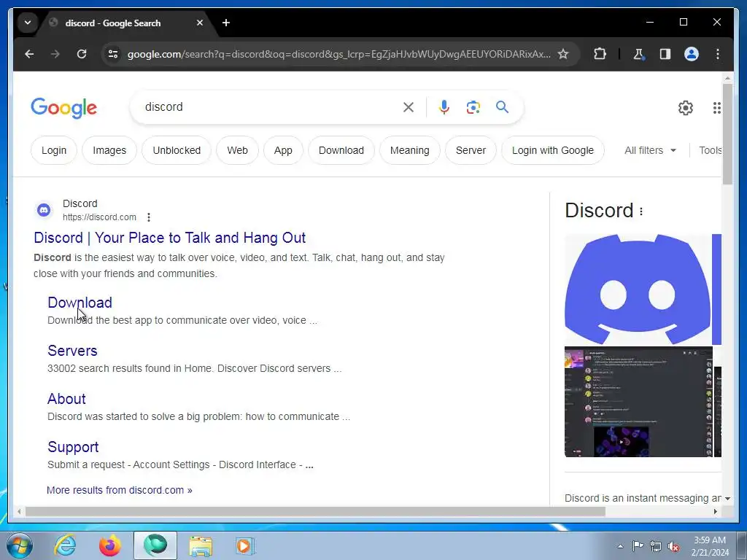Viewport: 747px width, 560px height.
Task: Click the horizontal scrollbar right arrow
Action: (715, 511)
